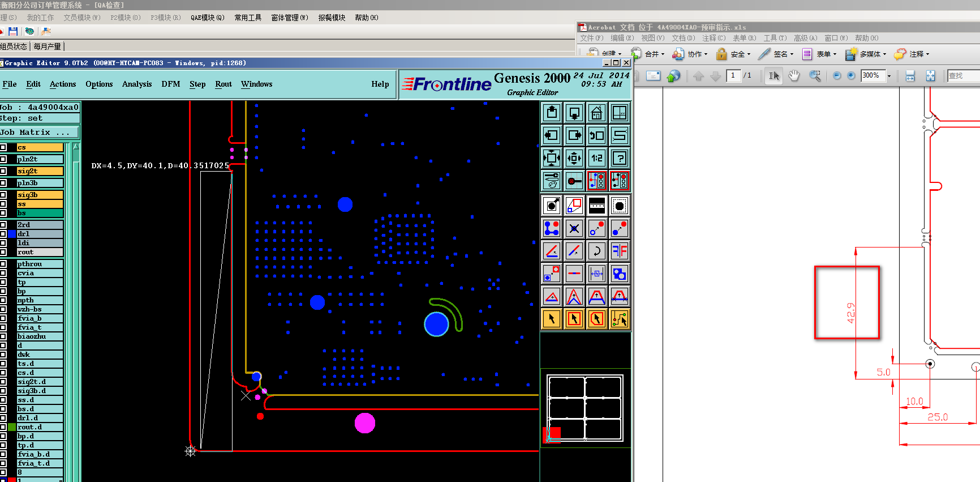Image resolution: width=980 pixels, height=482 pixels.
Task: Open the Rout menu
Action: pos(223,84)
